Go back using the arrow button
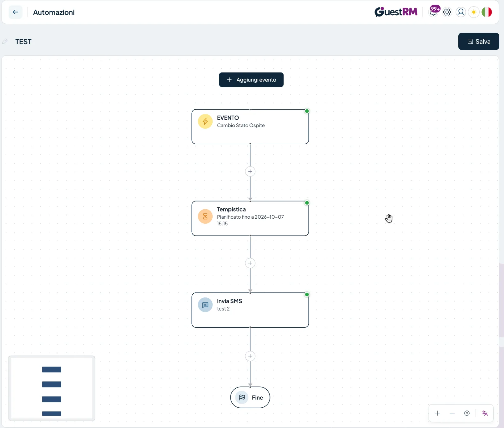The image size is (504, 428). (x=15, y=12)
